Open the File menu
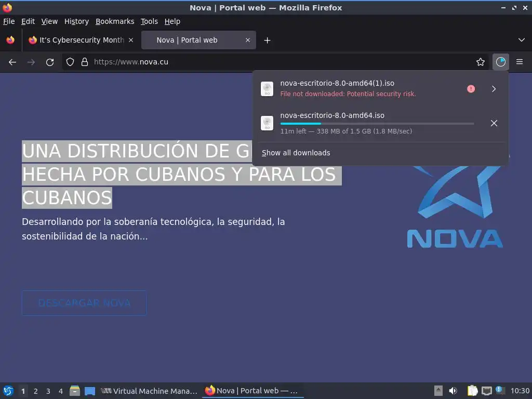 pos(9,21)
